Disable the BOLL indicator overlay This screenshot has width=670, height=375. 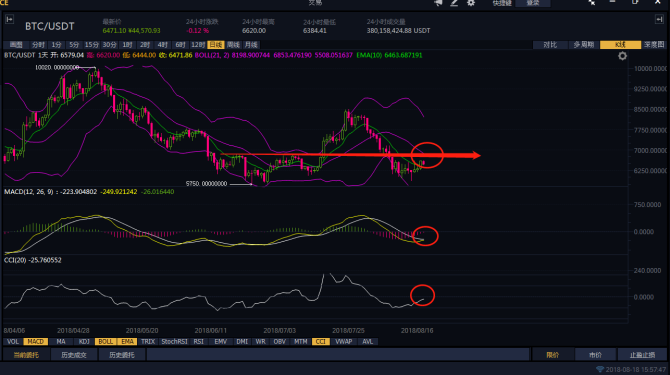coord(105,342)
